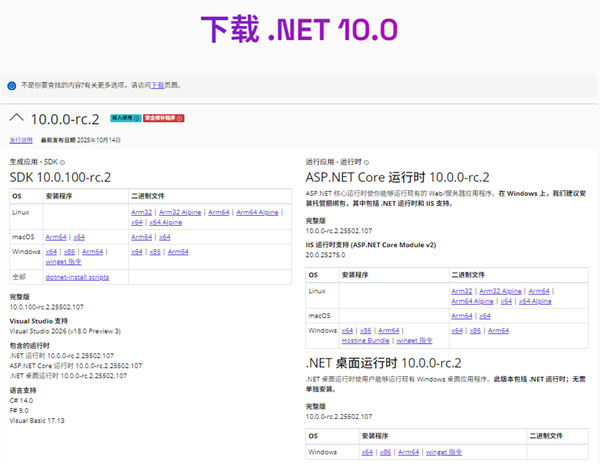Download SDK Linux Arm32 binary

pyautogui.click(x=141, y=212)
